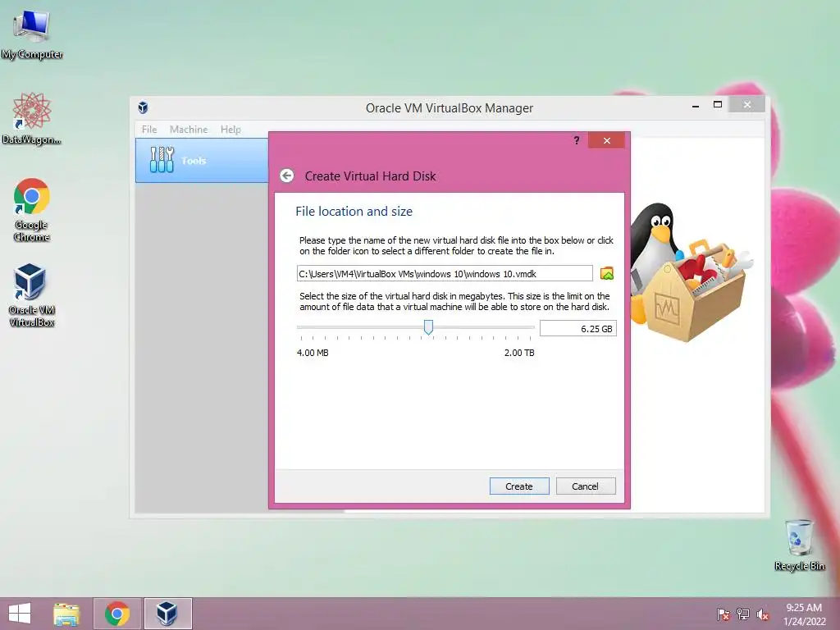The width and height of the screenshot is (840, 630).
Task: Click the taskbar clock showing 9:25 AM
Action: click(804, 614)
